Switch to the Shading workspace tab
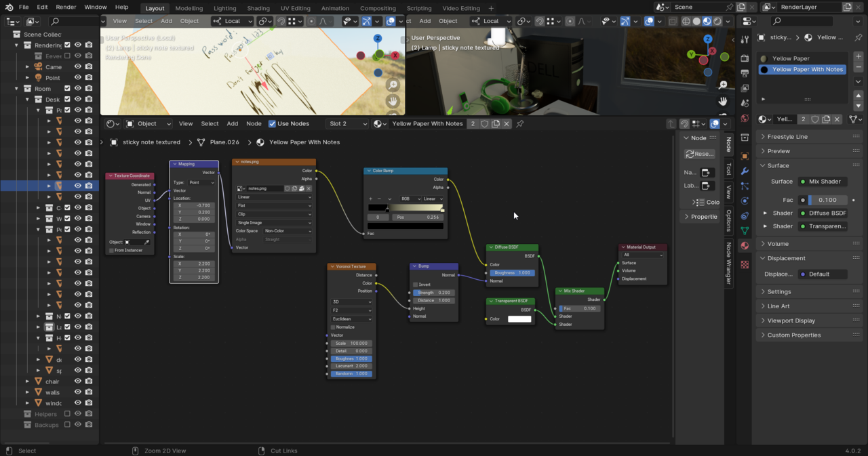The image size is (868, 456). pyautogui.click(x=258, y=8)
